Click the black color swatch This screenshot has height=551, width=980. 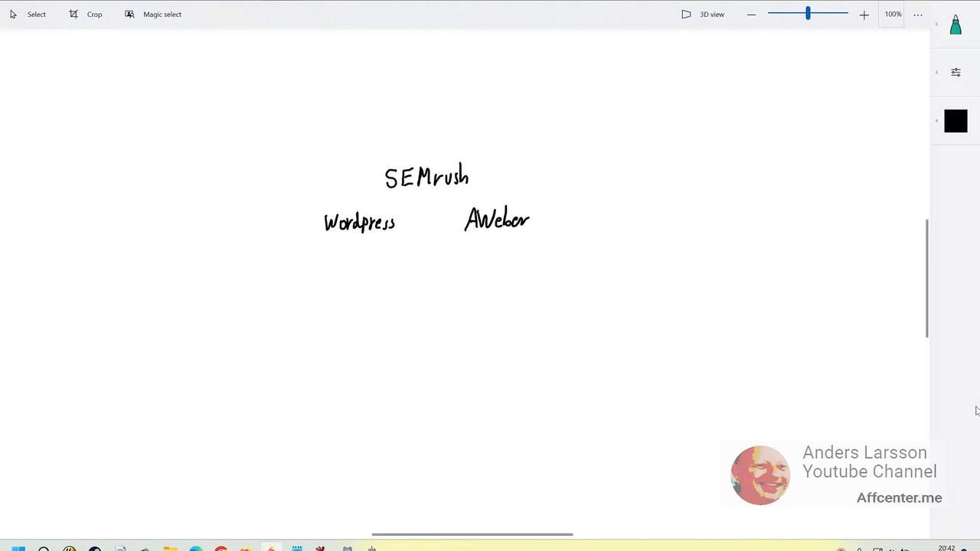[x=955, y=121]
